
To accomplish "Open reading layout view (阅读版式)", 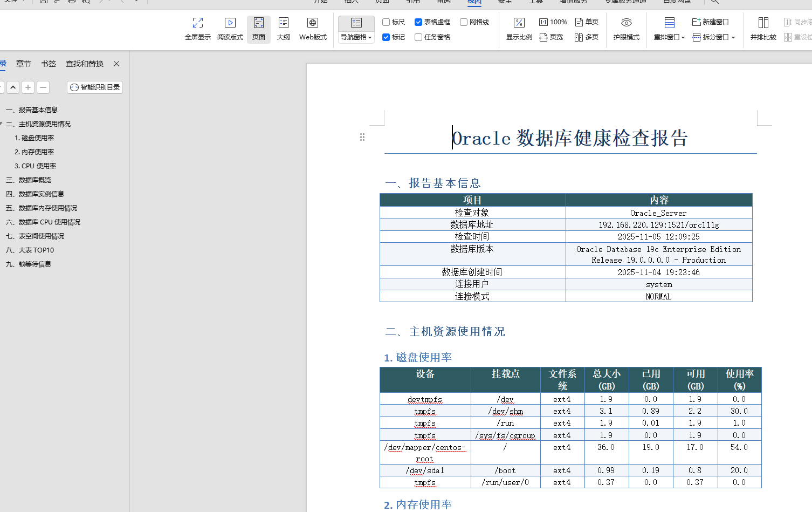I will pyautogui.click(x=230, y=29).
